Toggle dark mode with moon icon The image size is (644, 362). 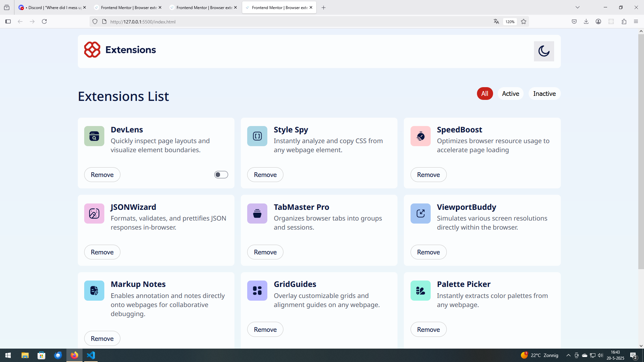point(544,51)
